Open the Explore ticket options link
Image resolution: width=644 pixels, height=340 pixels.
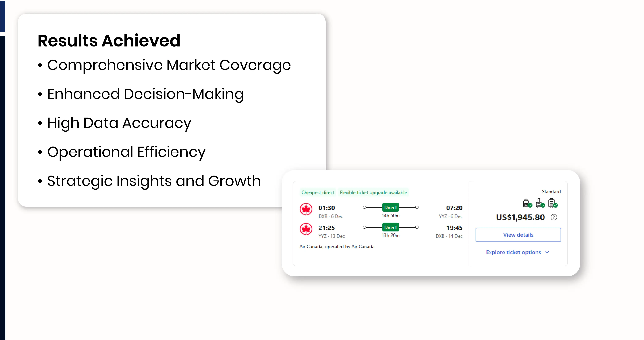click(513, 252)
